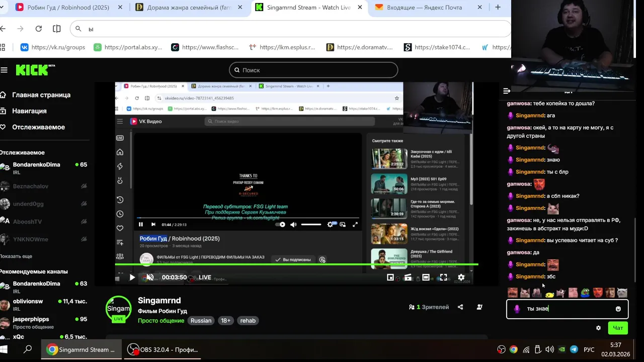Collapse the chat panel with arrow icon
Viewport: 644px width, 362px height.
(507, 91)
